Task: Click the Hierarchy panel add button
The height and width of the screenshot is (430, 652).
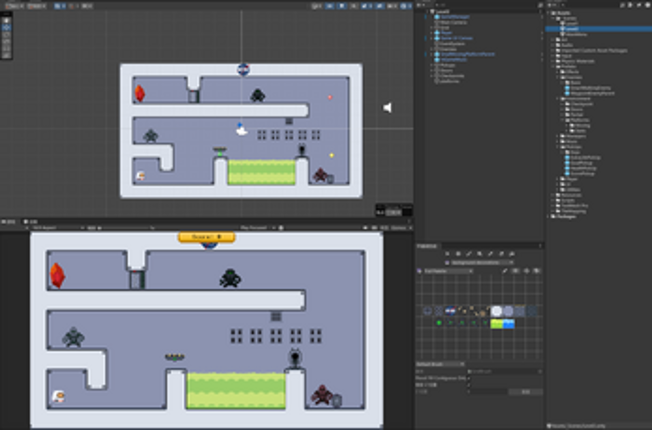Action: pos(420,5)
